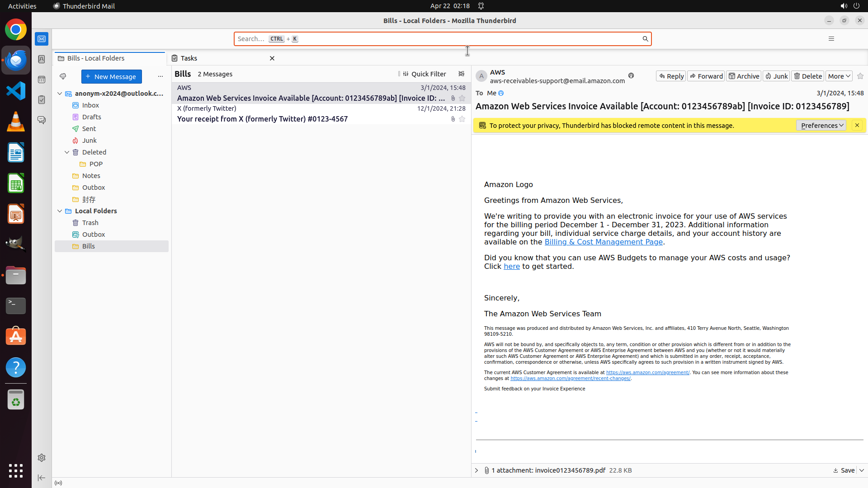This screenshot has height=488, width=868.
Task: Open remote content Preferences dropdown
Action: 821,125
